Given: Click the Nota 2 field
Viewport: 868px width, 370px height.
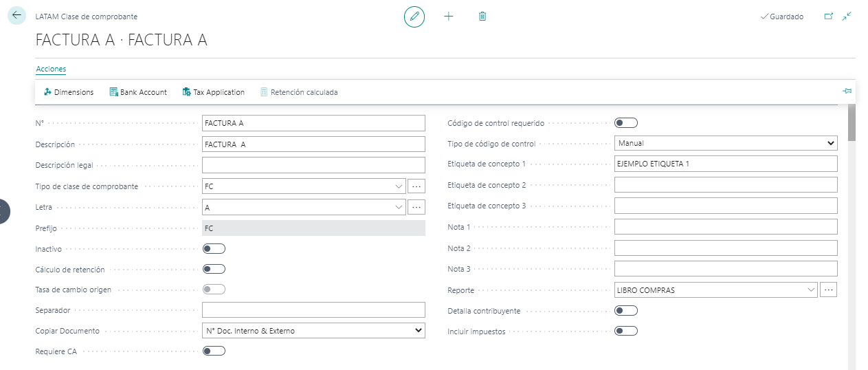Looking at the screenshot, I should [x=726, y=248].
